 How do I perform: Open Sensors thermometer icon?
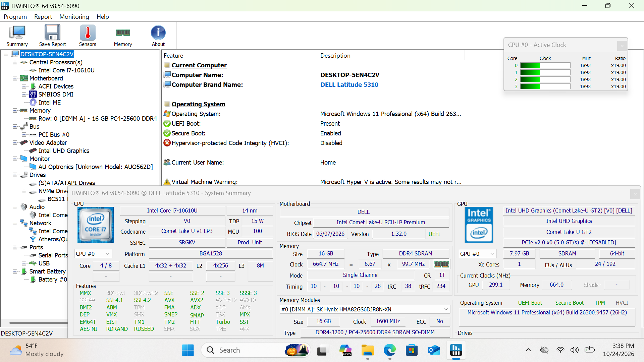tap(88, 36)
